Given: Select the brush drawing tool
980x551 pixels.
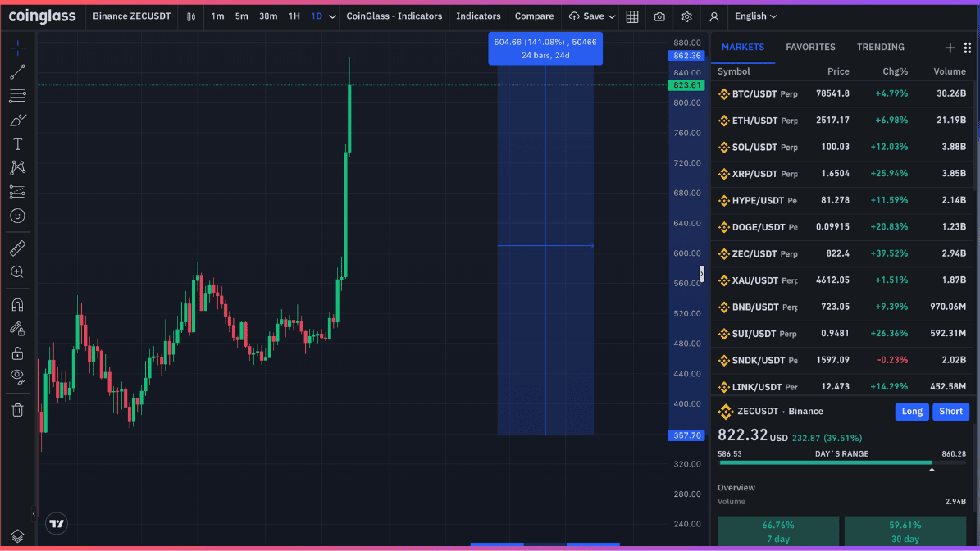Looking at the screenshot, I should [x=17, y=120].
